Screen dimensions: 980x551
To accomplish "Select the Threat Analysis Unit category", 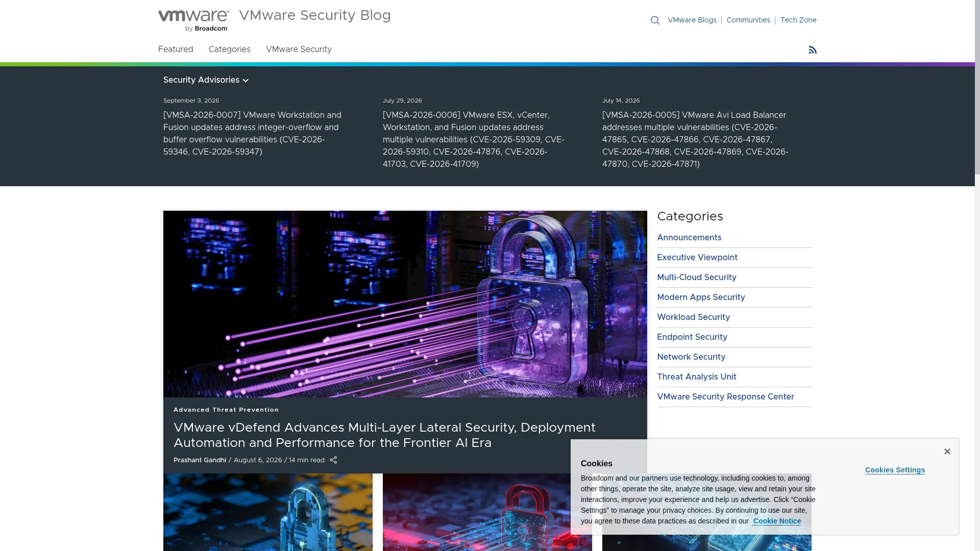I will pos(697,377).
